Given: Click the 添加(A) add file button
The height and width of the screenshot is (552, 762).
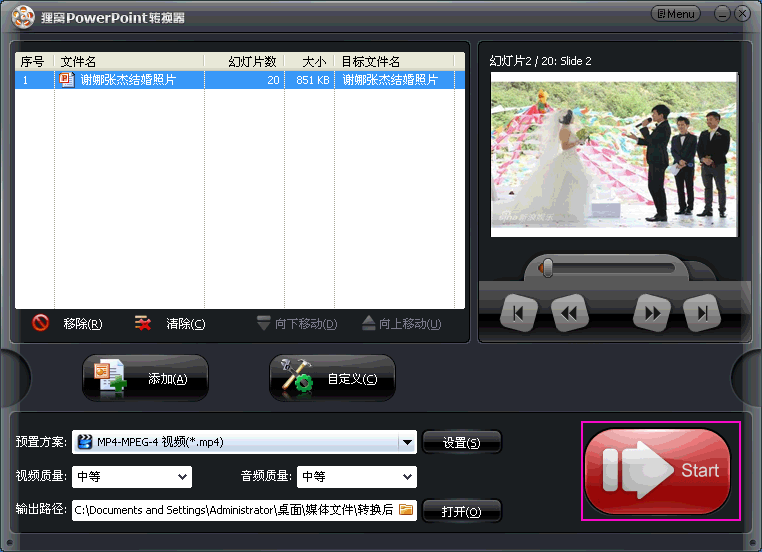Looking at the screenshot, I should point(145,378).
